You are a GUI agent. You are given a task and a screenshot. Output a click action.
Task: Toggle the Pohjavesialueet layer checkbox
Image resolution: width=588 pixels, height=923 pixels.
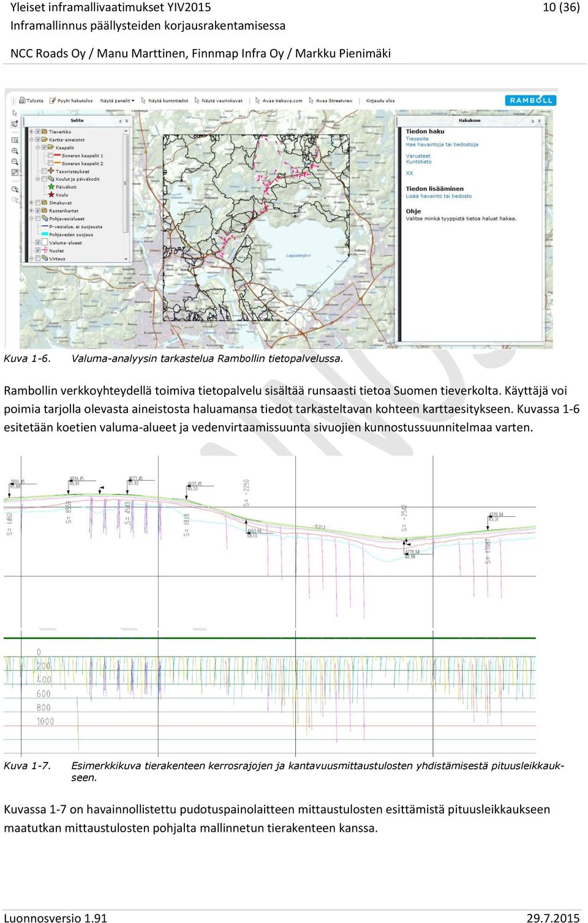pos(38,219)
